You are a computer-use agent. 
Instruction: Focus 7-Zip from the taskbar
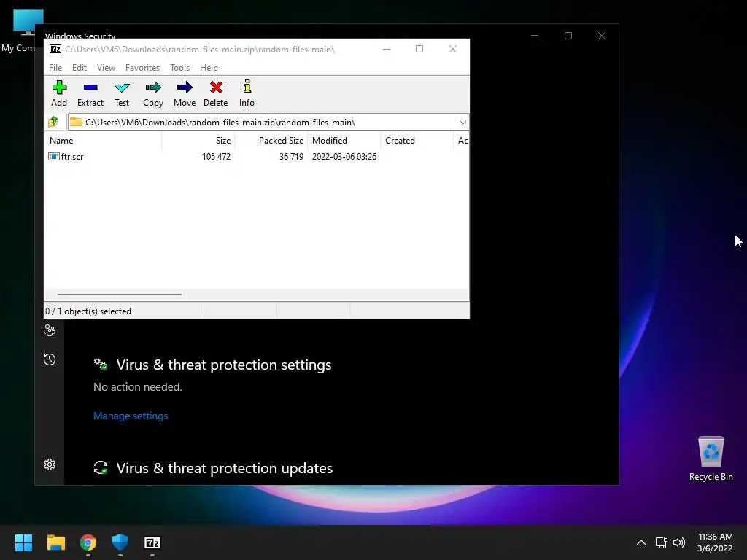point(152,542)
